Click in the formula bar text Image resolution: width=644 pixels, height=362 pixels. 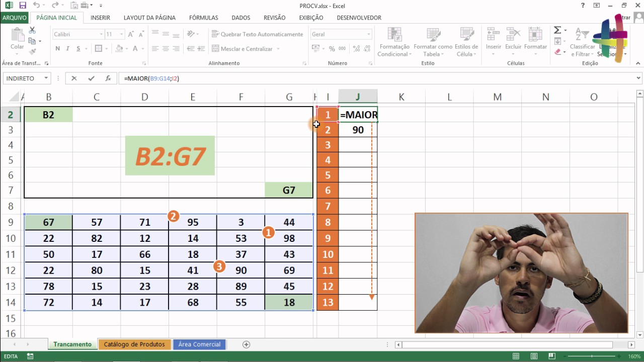tap(151, 78)
